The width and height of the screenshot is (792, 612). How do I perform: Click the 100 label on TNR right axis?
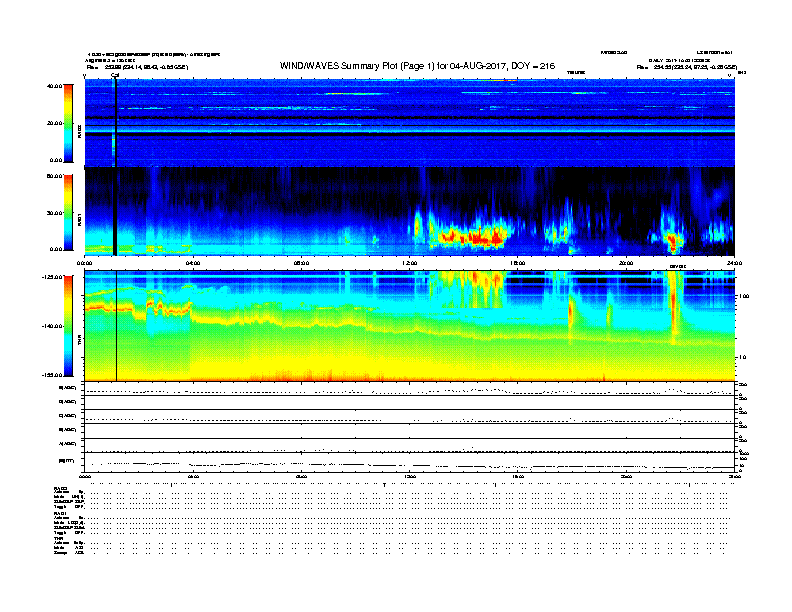[744, 296]
